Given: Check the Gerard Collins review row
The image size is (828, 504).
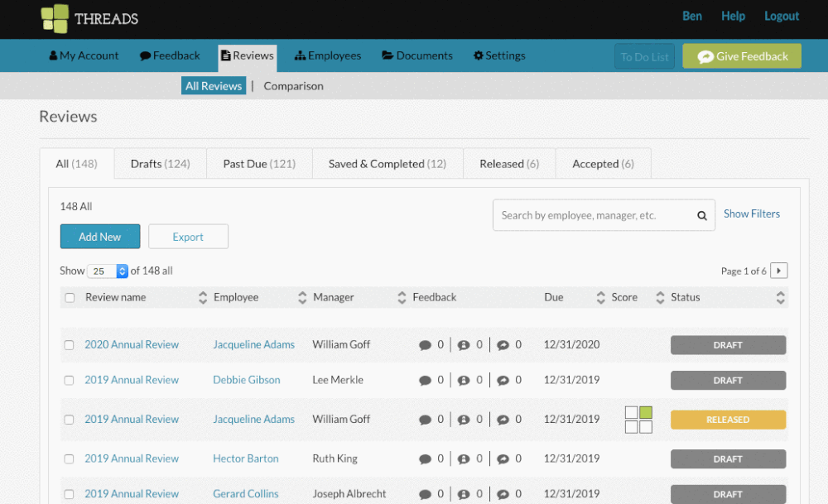Looking at the screenshot, I should (x=70, y=495).
